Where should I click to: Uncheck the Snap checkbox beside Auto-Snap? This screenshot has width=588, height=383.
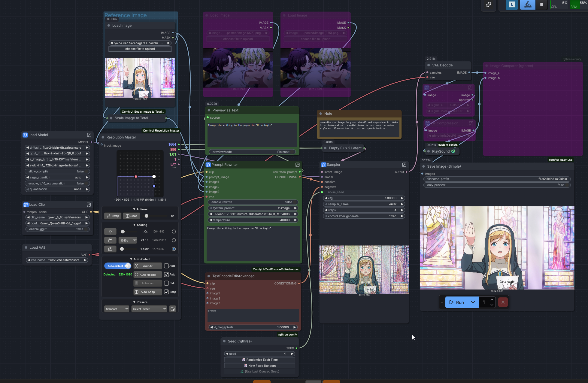166,292
